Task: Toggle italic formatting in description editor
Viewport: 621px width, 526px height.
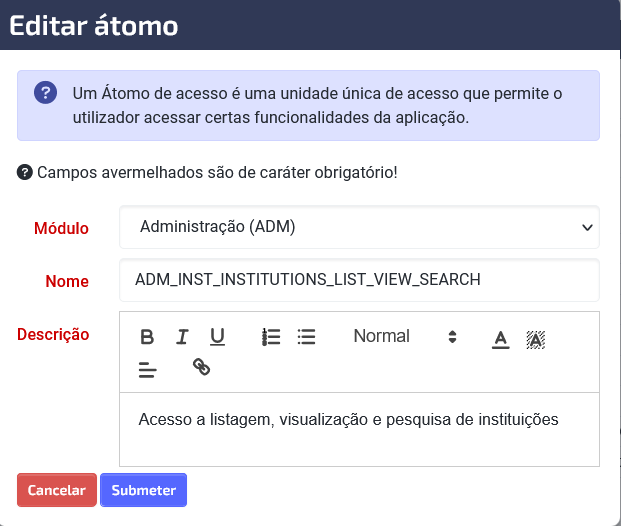Action: click(182, 337)
